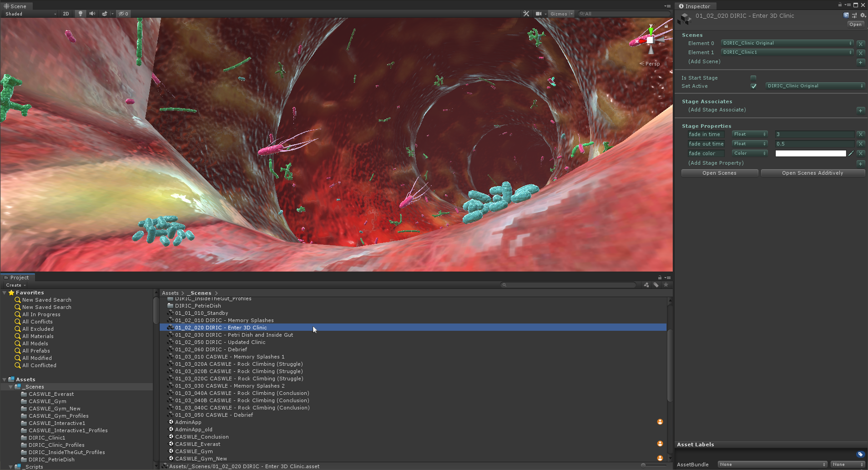Open AssetBundle name dropdown
This screenshot has width=868, height=470.
[772, 465]
